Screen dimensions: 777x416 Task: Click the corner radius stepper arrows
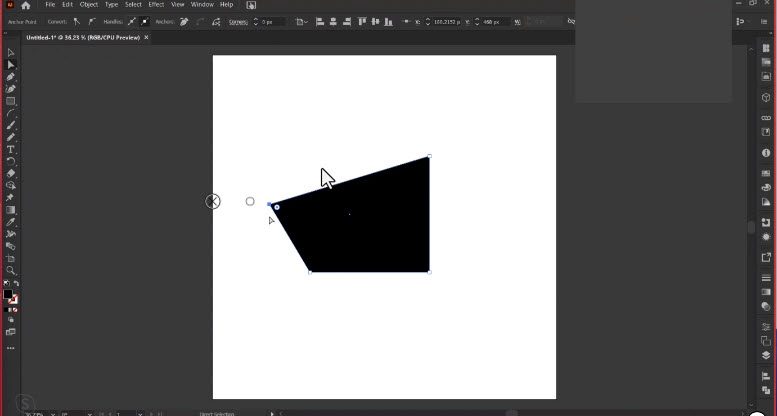(256, 22)
